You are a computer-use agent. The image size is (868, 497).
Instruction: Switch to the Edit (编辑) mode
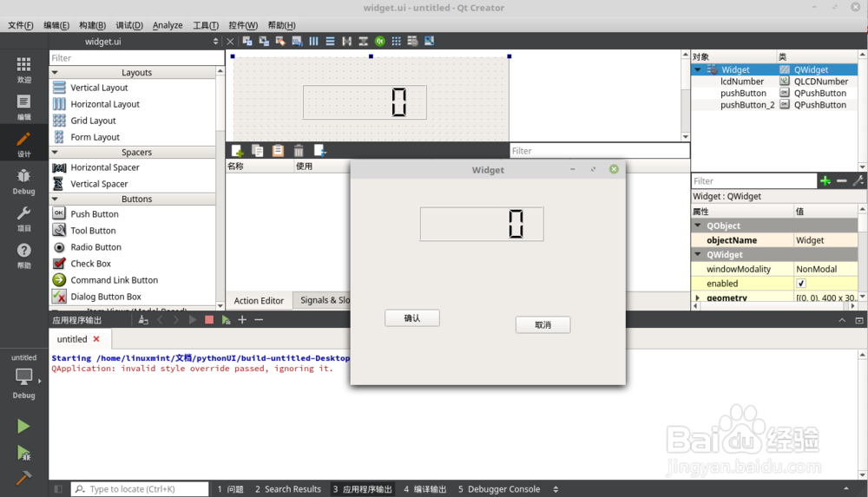click(23, 108)
